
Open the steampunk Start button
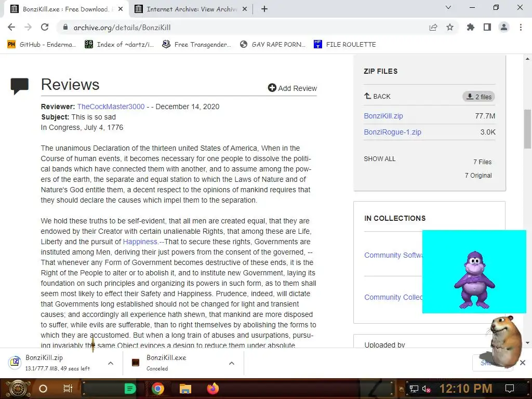[x=18, y=389]
